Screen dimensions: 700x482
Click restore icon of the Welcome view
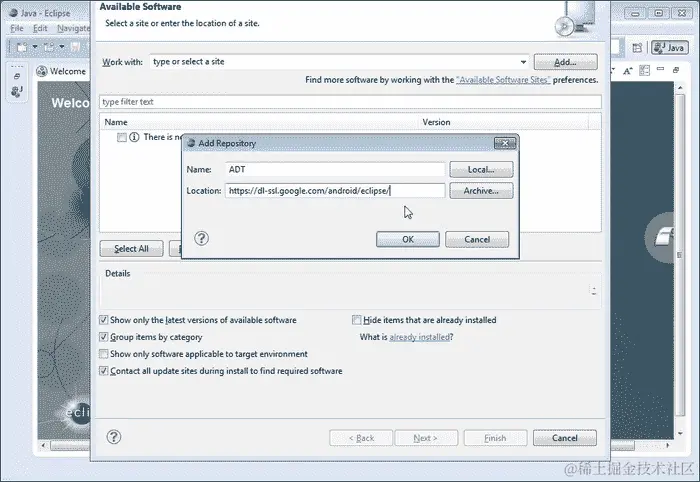coord(676,70)
